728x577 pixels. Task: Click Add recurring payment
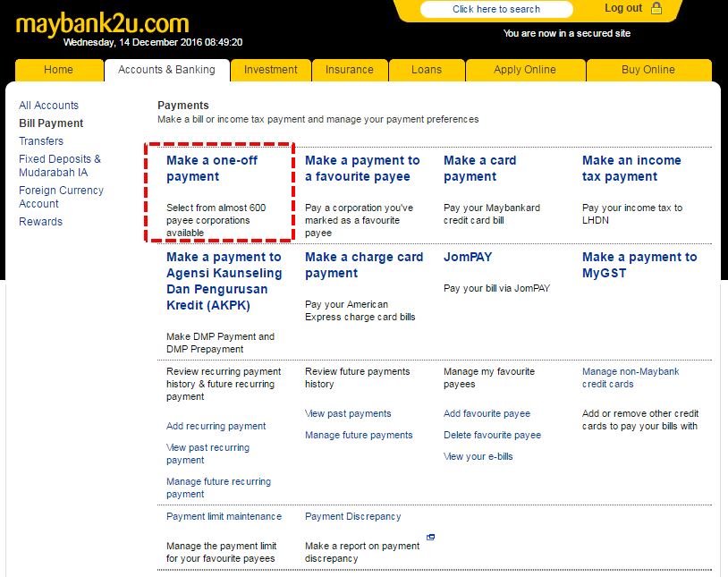[216, 426]
